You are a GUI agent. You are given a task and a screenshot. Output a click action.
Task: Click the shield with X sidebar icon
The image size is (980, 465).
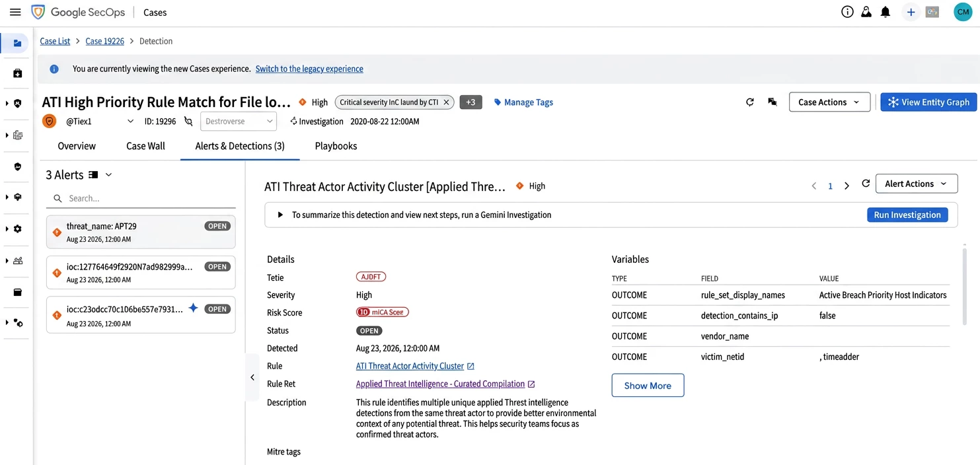click(18, 104)
